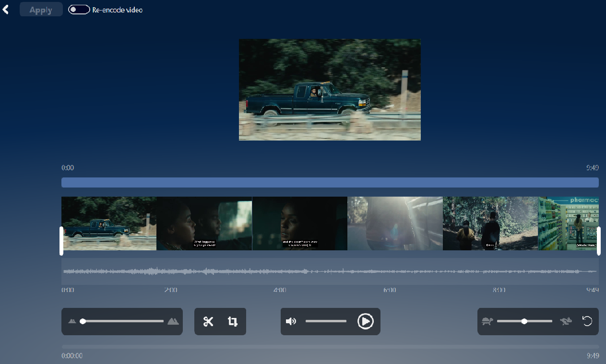Select the pharmacy thumbnail in the filmstrip
The image size is (606, 364).
pyautogui.click(x=568, y=223)
